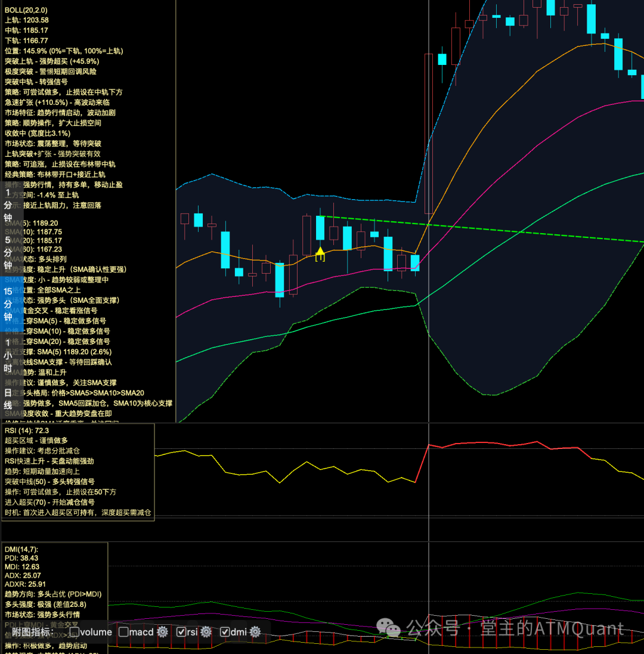The width and height of the screenshot is (644, 654).
Task: Click the ADXR: 25.91 value
Action: pyautogui.click(x=25, y=584)
